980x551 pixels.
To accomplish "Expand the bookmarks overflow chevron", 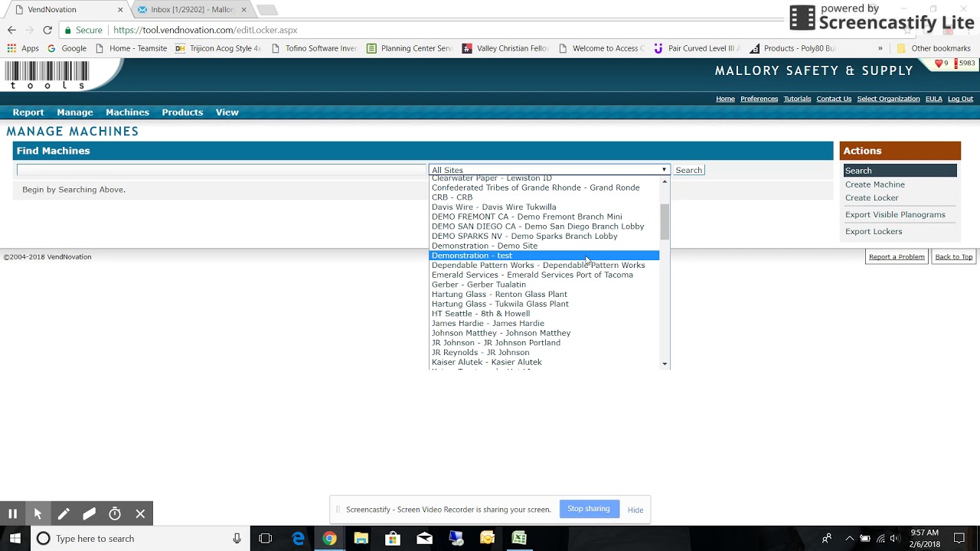I will point(880,48).
